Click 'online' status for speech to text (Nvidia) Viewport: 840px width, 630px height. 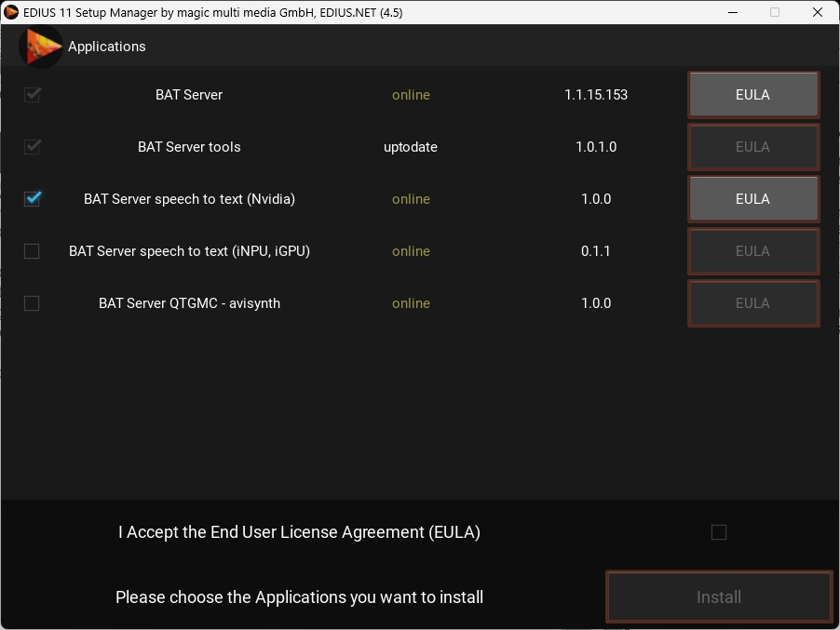coord(411,199)
